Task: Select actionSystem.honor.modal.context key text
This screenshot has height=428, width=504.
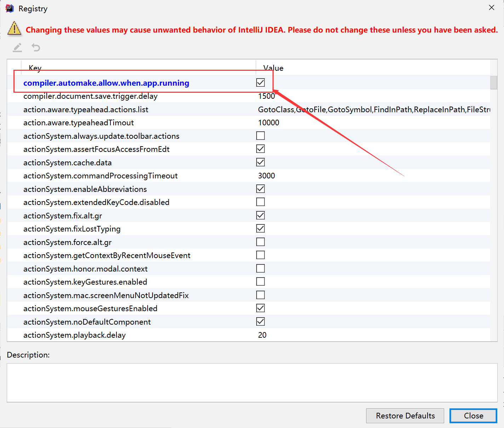Action: point(85,269)
